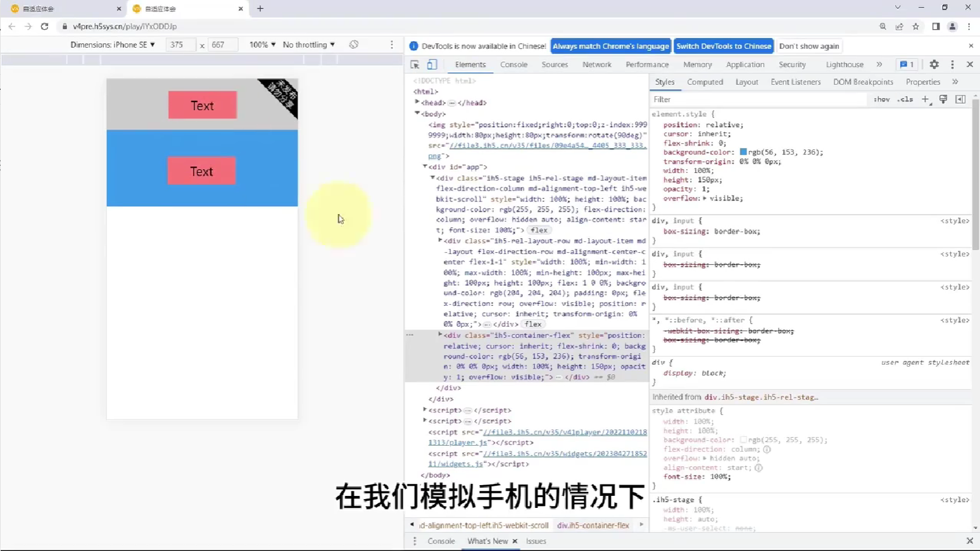Toggle the :hov element state button
Screen dimensions: 980x551
tap(881, 99)
